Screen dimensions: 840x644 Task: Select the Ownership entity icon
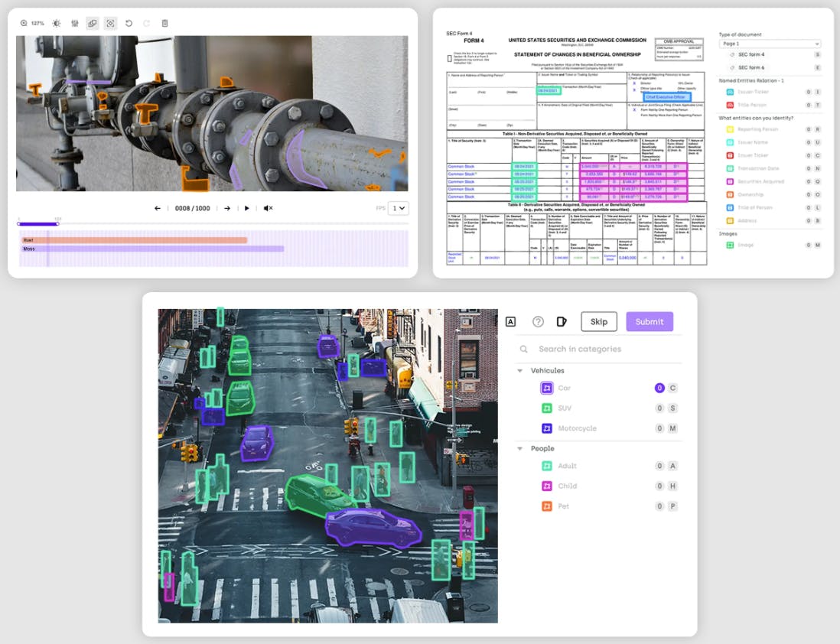(730, 194)
